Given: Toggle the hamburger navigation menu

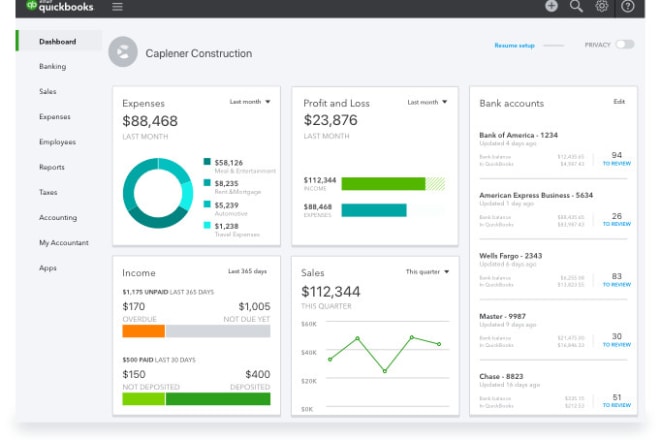Looking at the screenshot, I should click(117, 6).
